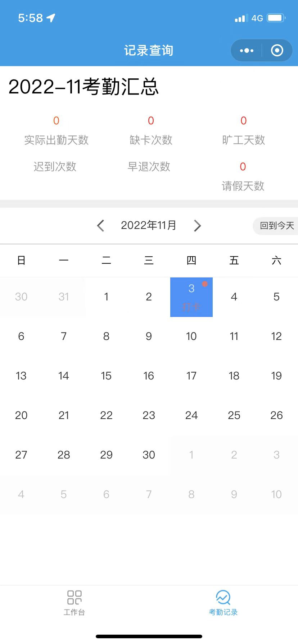Tap the location arrow in status bar
Viewport: 298px width, 644px height.
coord(51,18)
